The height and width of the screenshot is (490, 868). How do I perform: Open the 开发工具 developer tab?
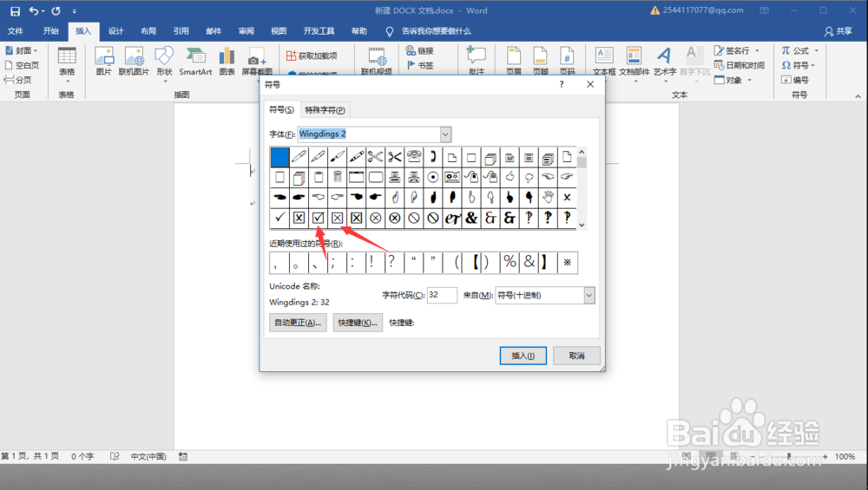[319, 31]
